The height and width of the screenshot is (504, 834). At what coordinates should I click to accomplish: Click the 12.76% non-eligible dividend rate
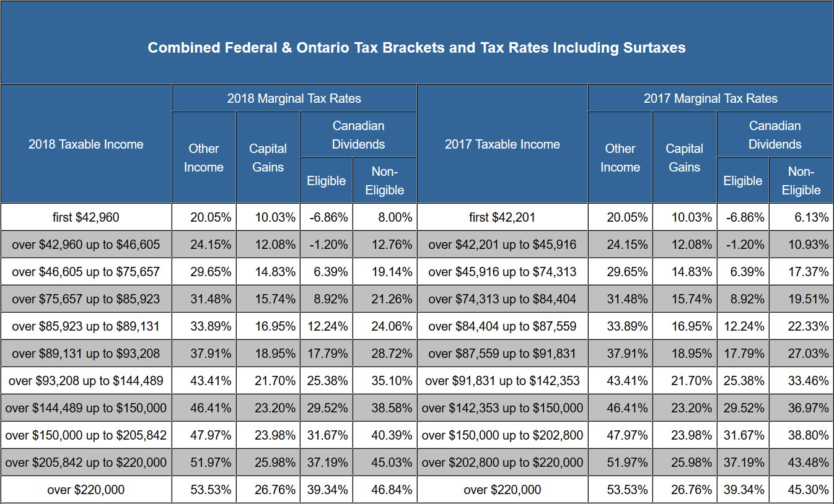coord(384,244)
